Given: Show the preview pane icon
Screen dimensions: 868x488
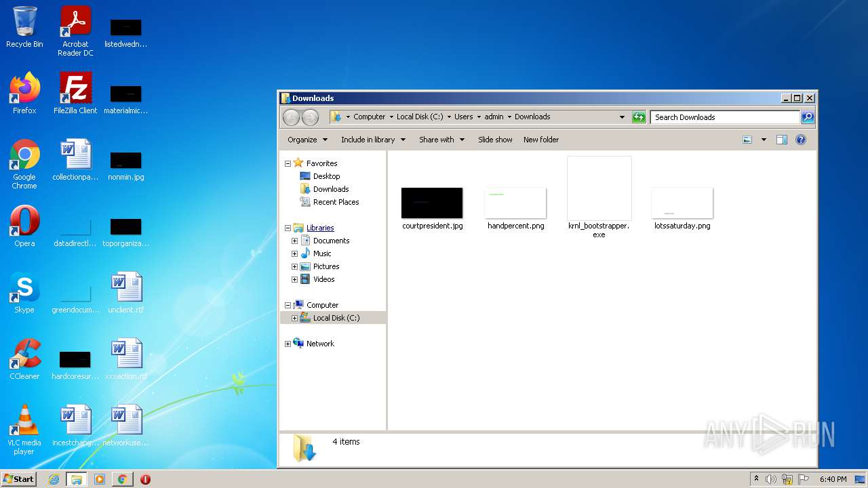Looking at the screenshot, I should 782,140.
